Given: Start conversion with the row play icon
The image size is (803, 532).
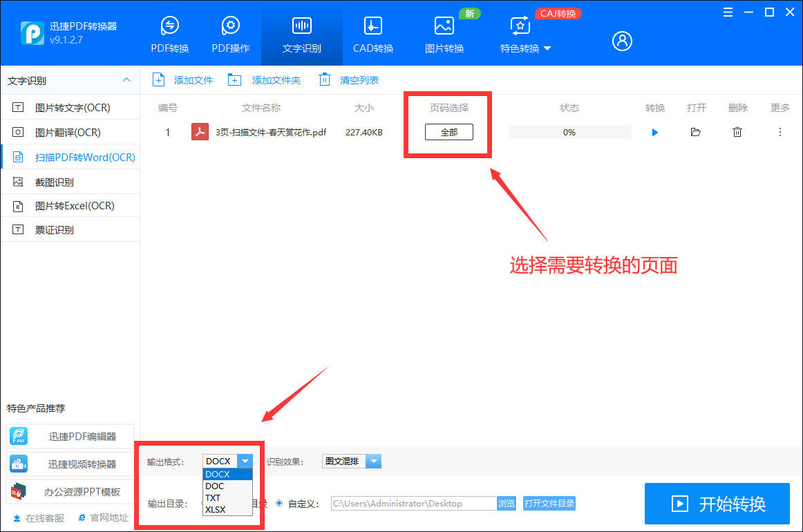Looking at the screenshot, I should [x=655, y=133].
